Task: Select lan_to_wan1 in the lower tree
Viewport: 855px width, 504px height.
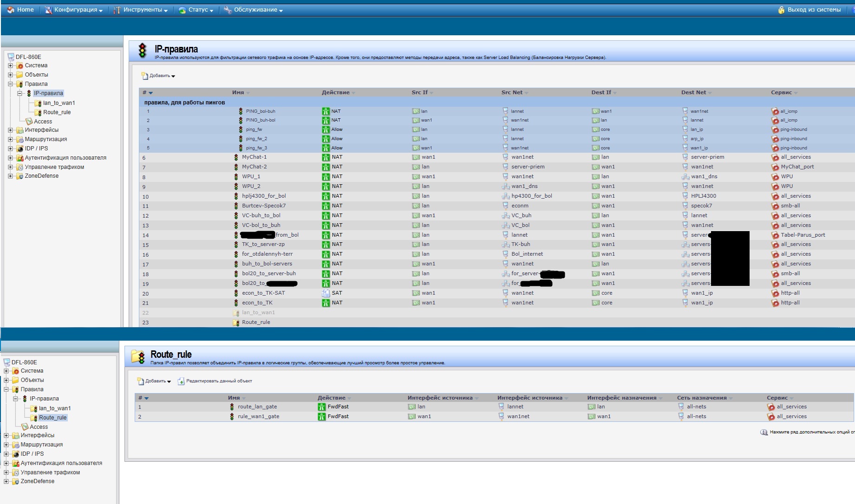Action: coord(55,408)
